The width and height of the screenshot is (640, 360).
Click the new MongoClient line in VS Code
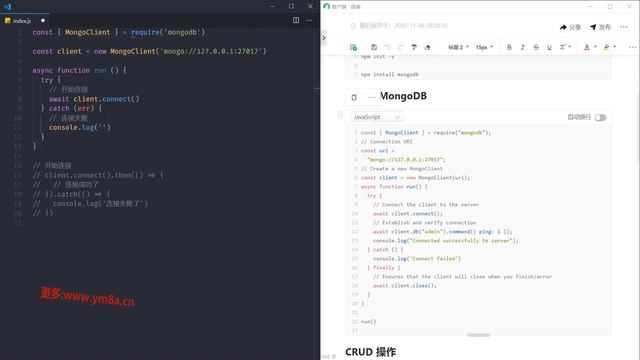(x=149, y=51)
